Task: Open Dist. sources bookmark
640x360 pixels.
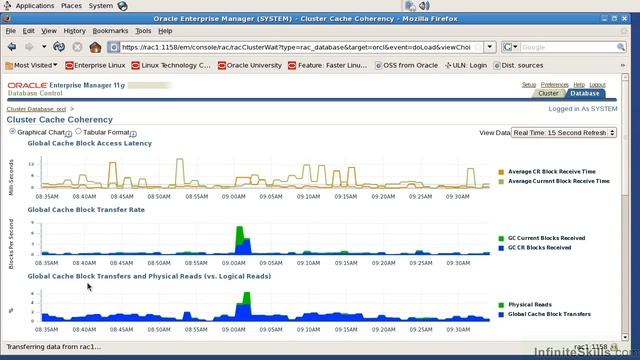Action: tap(518, 65)
